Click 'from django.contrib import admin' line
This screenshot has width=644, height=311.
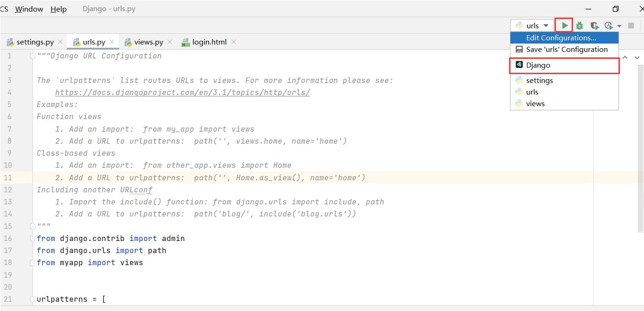pyautogui.click(x=111, y=238)
